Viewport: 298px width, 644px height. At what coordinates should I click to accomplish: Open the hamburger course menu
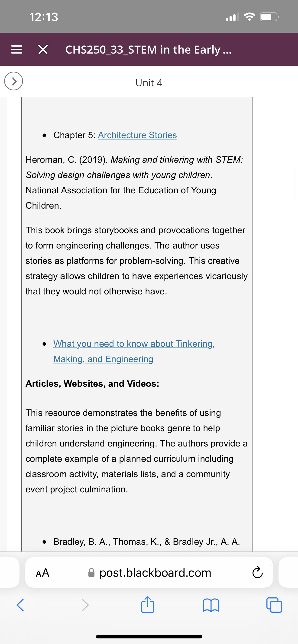tap(17, 50)
